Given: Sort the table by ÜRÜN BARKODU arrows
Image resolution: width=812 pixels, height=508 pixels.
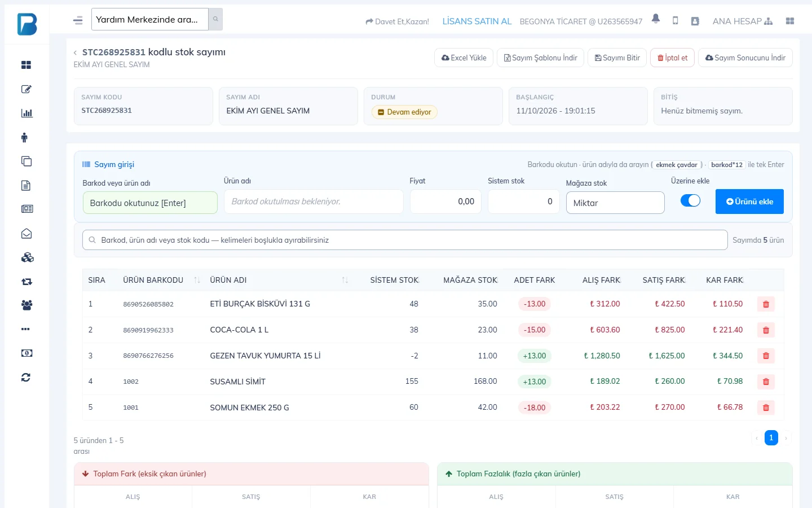Looking at the screenshot, I should (197, 280).
